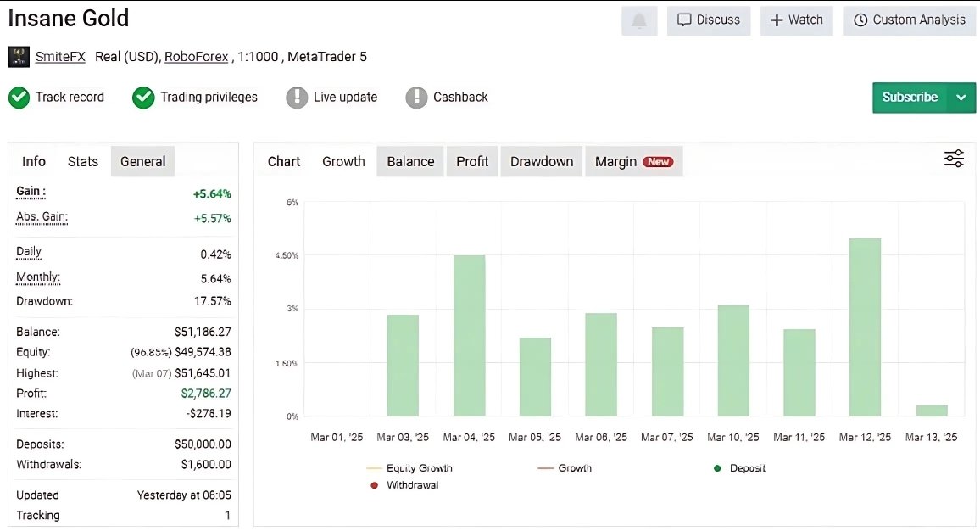Expand the Subscribe dropdown arrow

961,98
